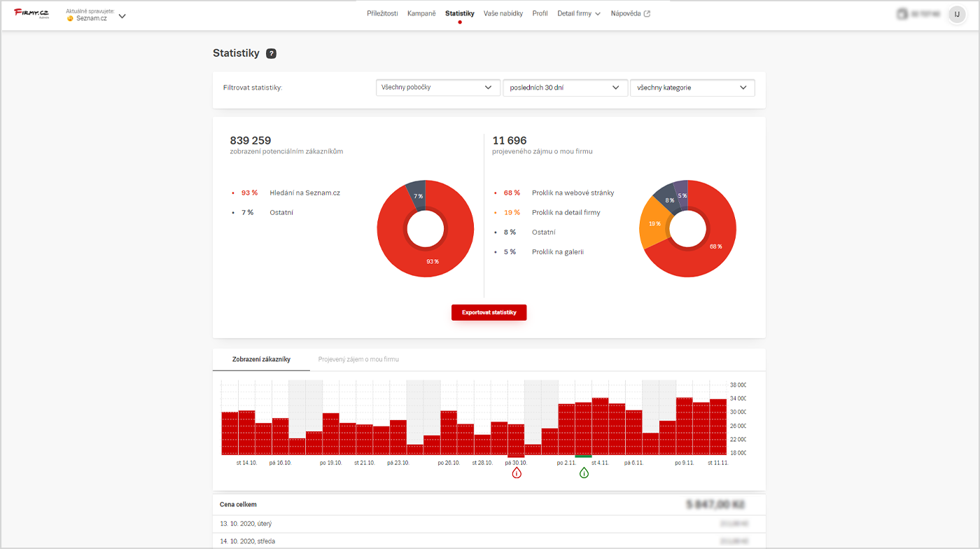Open the všechny kategorie dropdown
This screenshot has height=549, width=980.
pyautogui.click(x=692, y=88)
